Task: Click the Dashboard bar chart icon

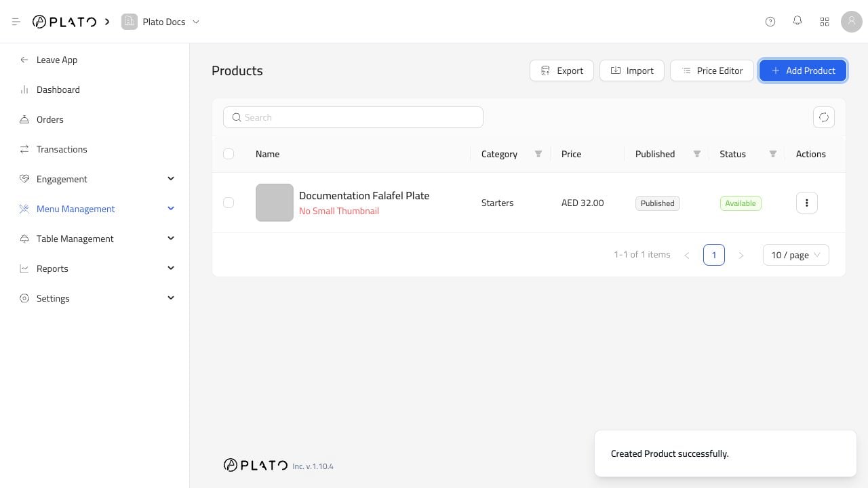Action: coord(24,89)
